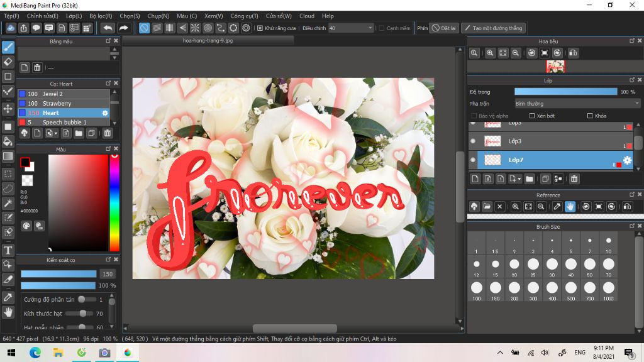Select the Lasso tool
The image size is (644, 362).
[8, 189]
